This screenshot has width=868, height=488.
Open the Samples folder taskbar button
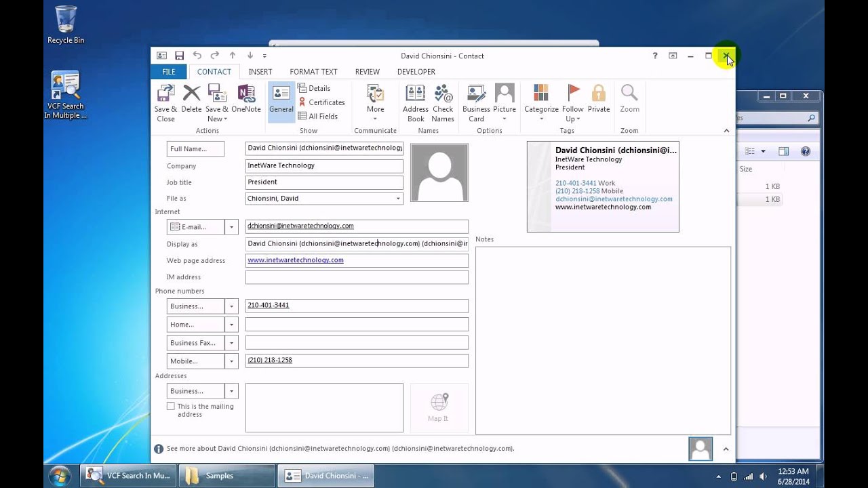point(227,476)
